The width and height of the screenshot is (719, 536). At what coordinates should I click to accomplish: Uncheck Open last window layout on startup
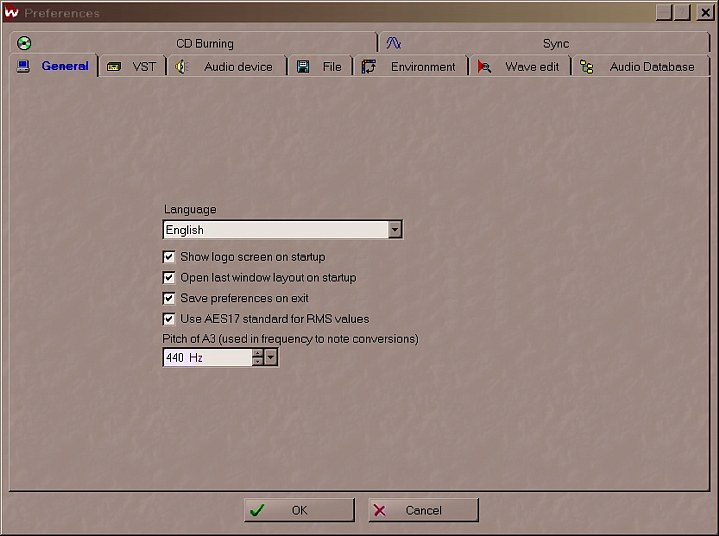(169, 277)
